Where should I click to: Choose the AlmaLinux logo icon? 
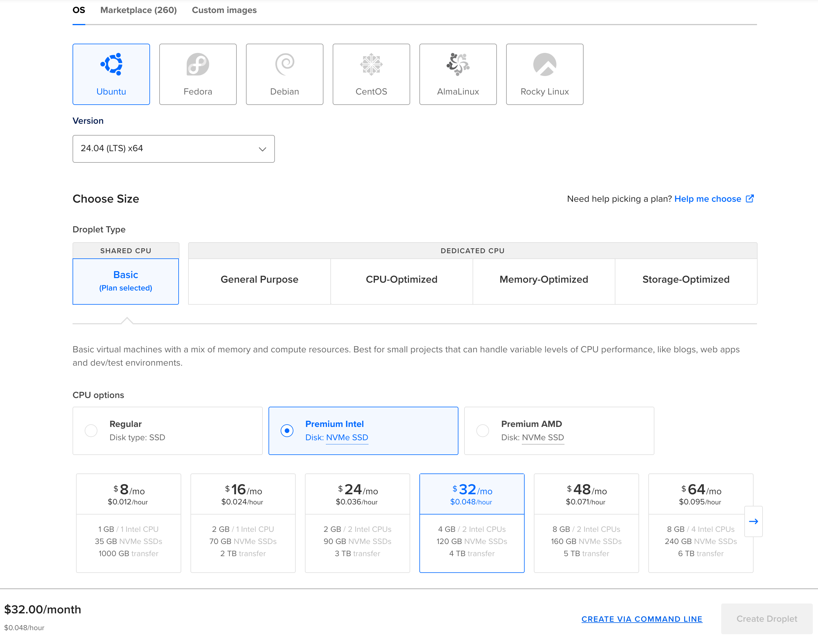click(x=458, y=64)
